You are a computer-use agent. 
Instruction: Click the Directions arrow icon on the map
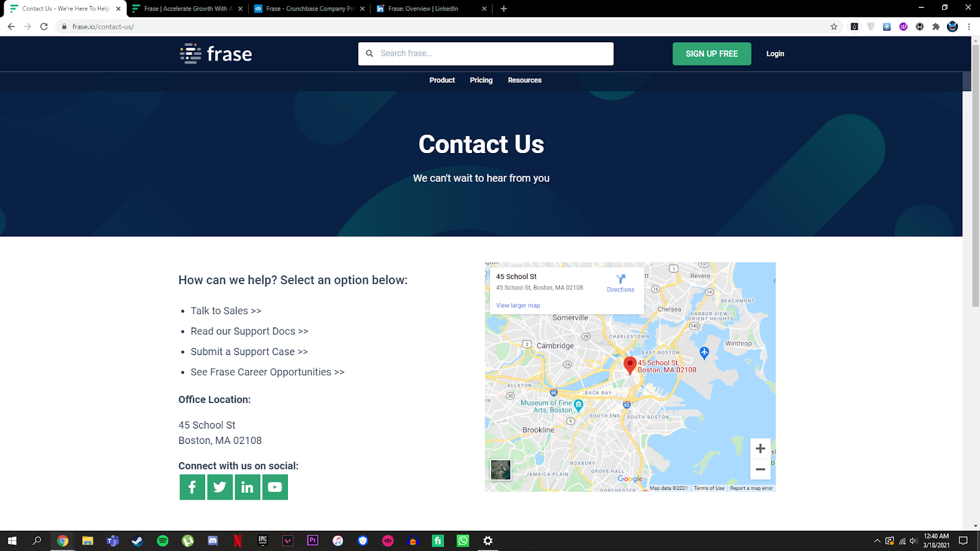pyautogui.click(x=620, y=279)
